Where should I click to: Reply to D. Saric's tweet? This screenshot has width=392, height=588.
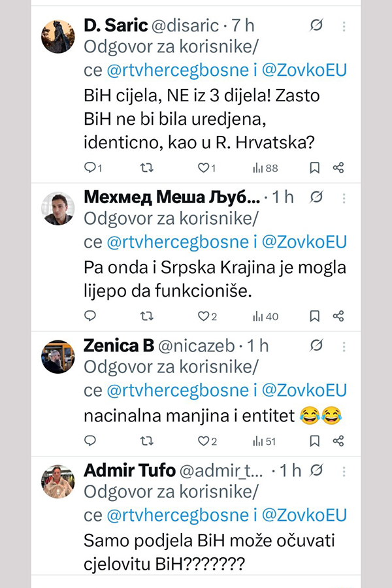(x=91, y=168)
